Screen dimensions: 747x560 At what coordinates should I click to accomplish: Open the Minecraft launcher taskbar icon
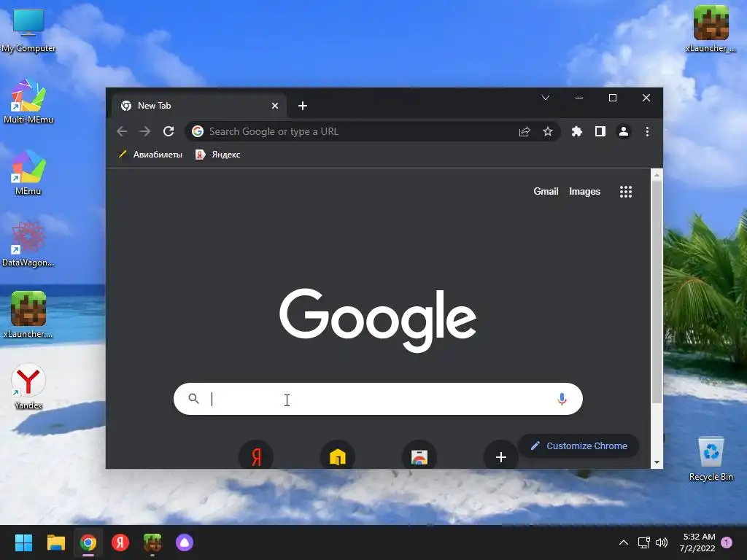tap(152, 542)
